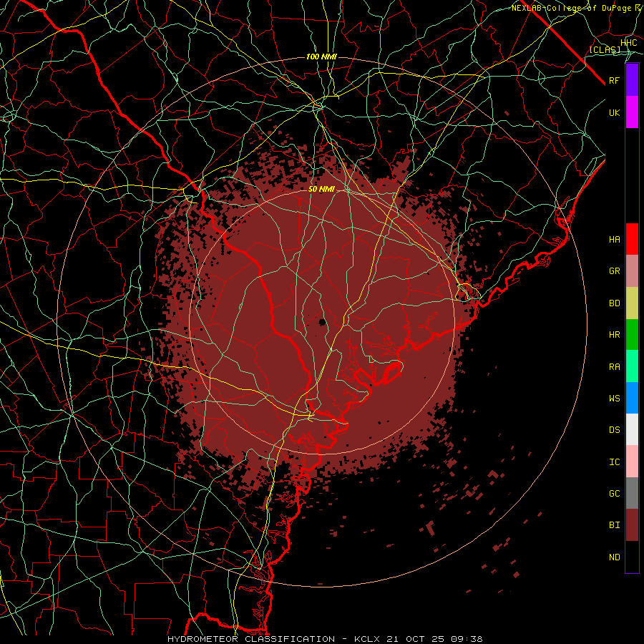Viewport: 644px width, 644px height.
Task: Click the HA legend label
Action: [615, 239]
